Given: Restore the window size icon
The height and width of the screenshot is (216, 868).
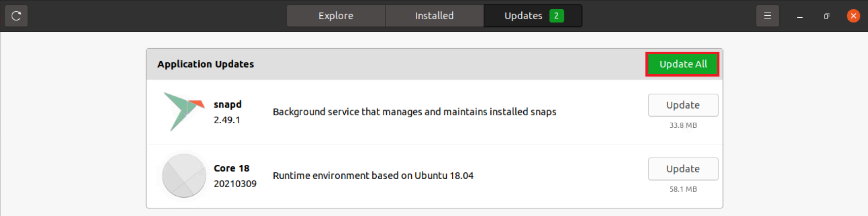Looking at the screenshot, I should coord(826,16).
